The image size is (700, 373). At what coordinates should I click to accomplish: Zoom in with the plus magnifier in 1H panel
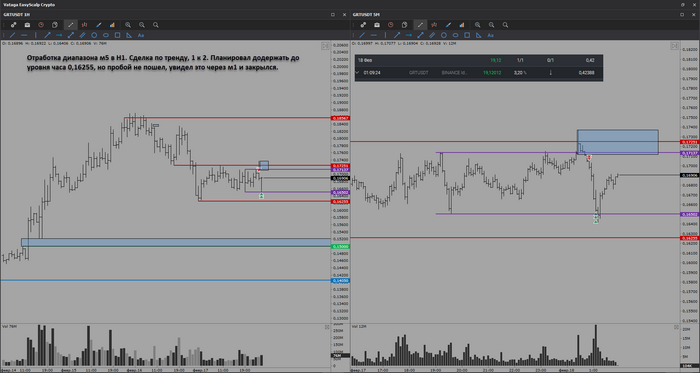tap(128, 25)
